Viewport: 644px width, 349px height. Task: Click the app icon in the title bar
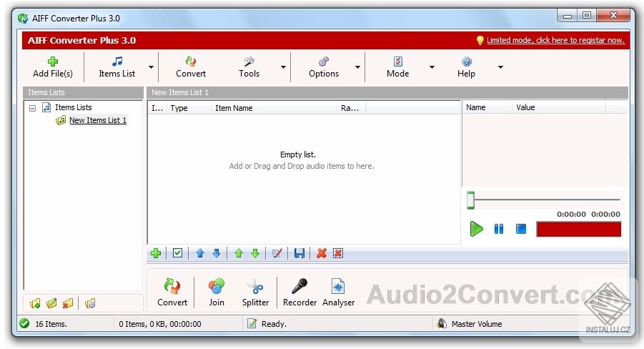[23, 19]
